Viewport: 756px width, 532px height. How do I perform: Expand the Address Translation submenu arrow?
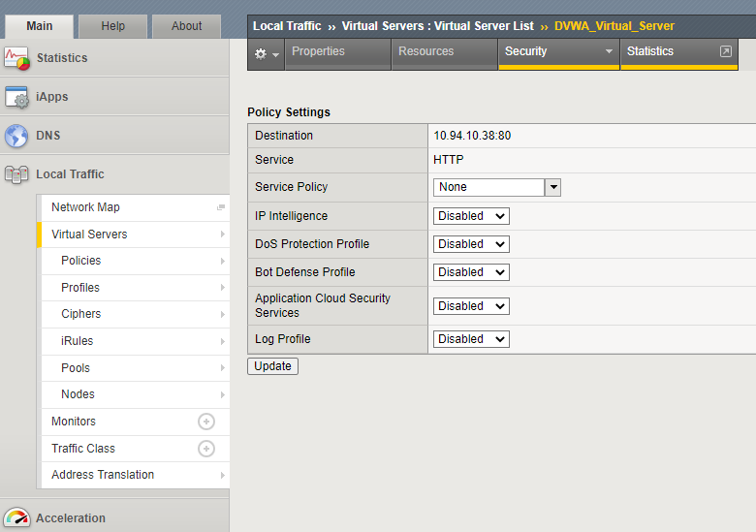(x=222, y=475)
